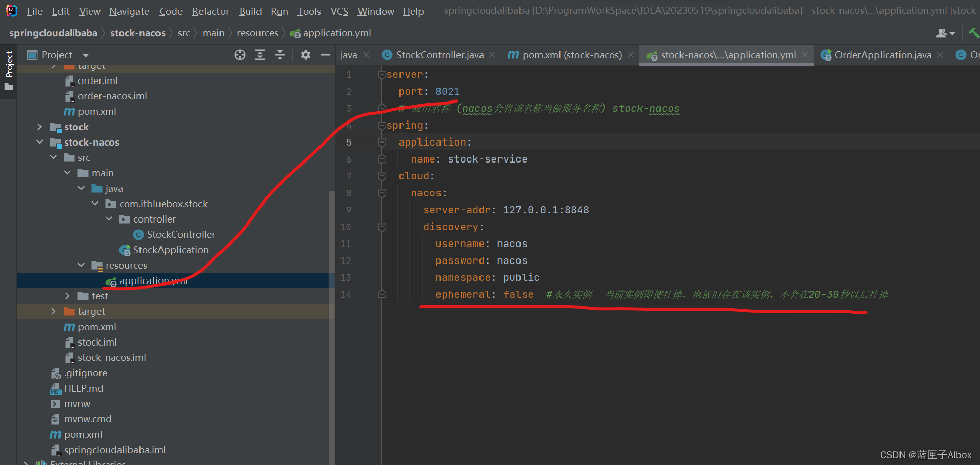Screen dimensions: 980x465
Task: Collapse the resources folder
Action: click(82, 265)
